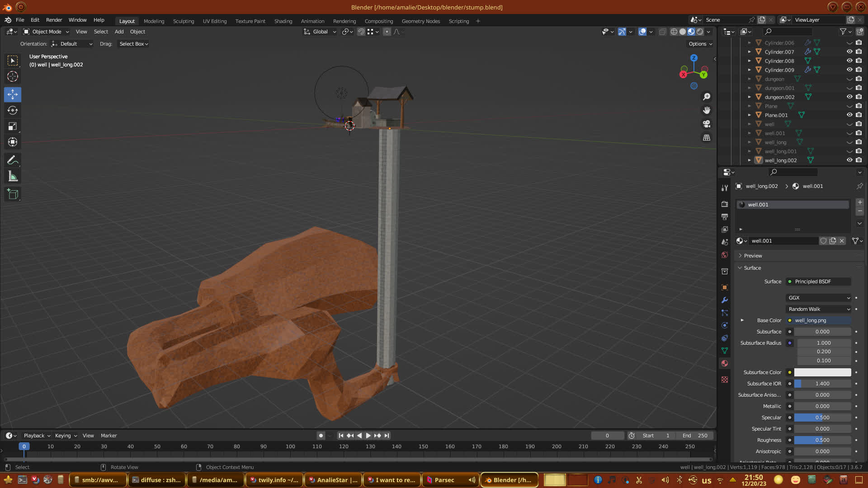
Task: Toggle visibility of well_long.002 object
Action: click(x=849, y=160)
